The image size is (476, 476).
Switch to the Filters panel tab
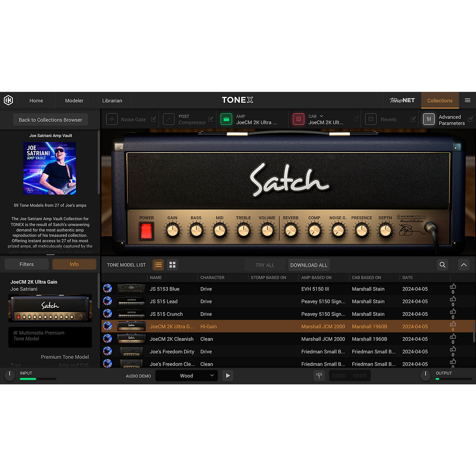coord(27,264)
